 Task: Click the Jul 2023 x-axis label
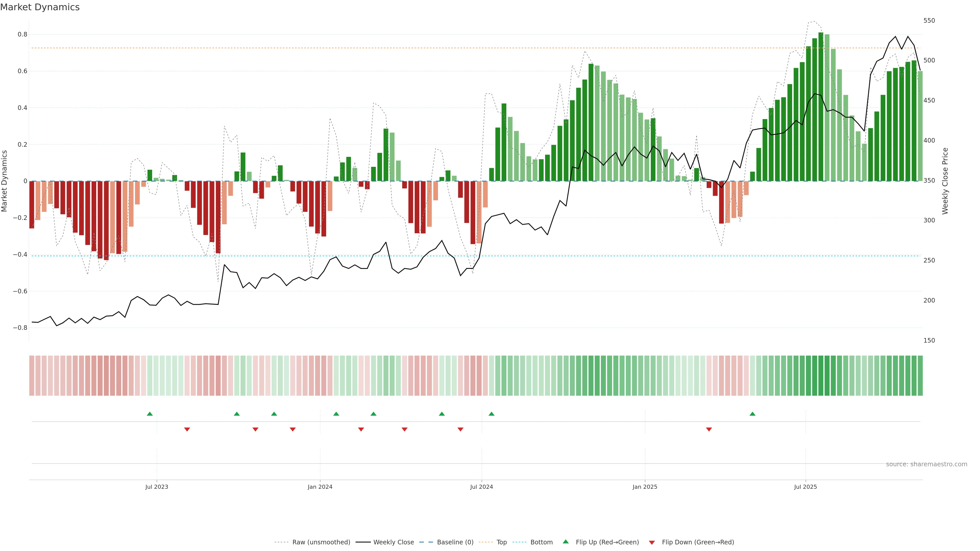(156, 487)
